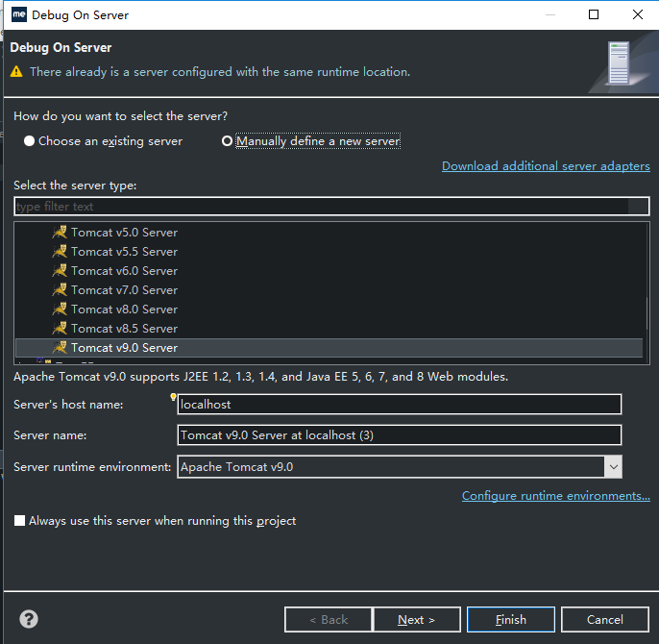Click the Tomcat v6.0 Server icon

tap(60, 270)
